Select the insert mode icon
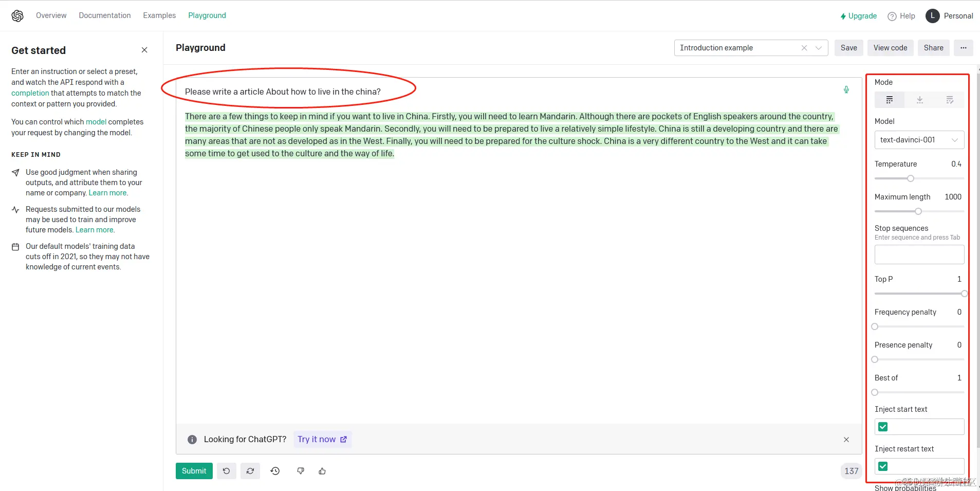 [x=919, y=99]
